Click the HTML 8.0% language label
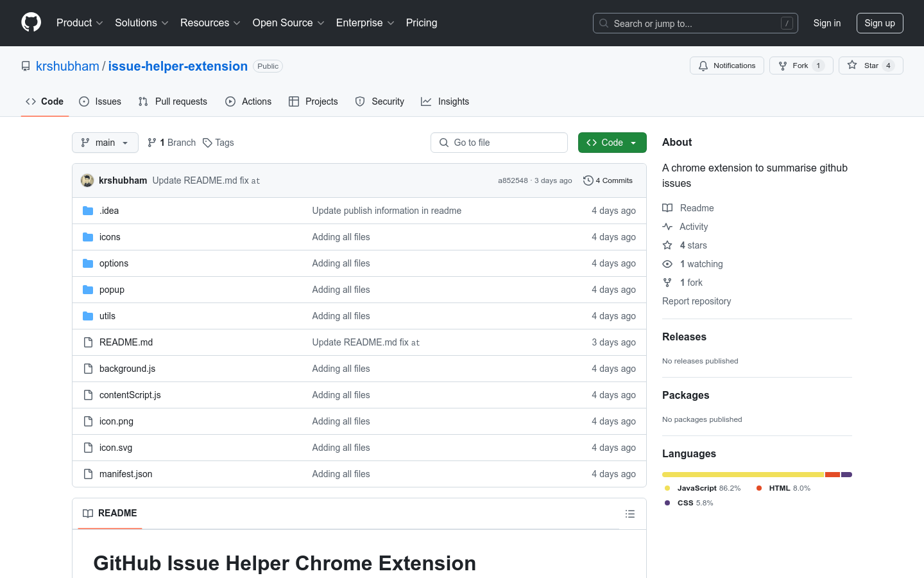The image size is (924, 578). click(783, 488)
